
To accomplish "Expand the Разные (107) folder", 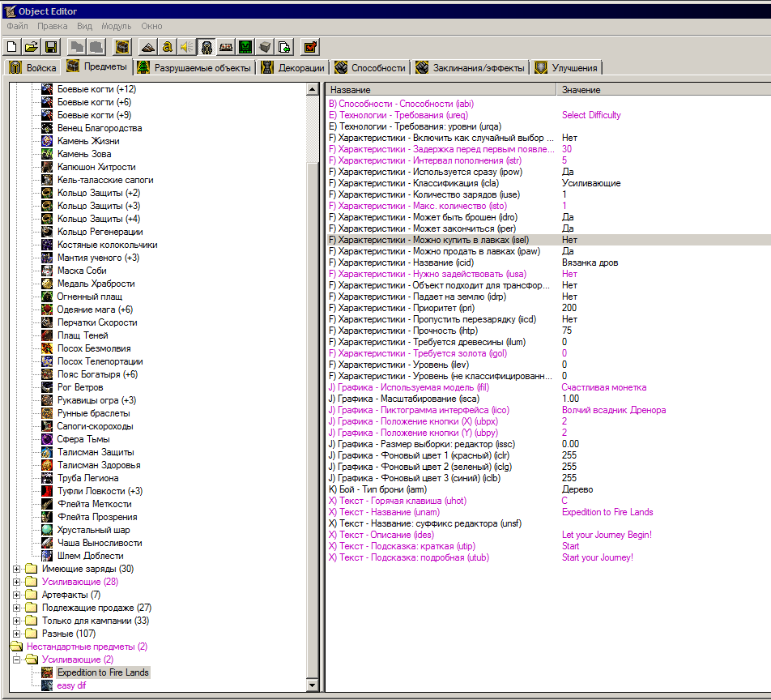I will tap(18, 634).
